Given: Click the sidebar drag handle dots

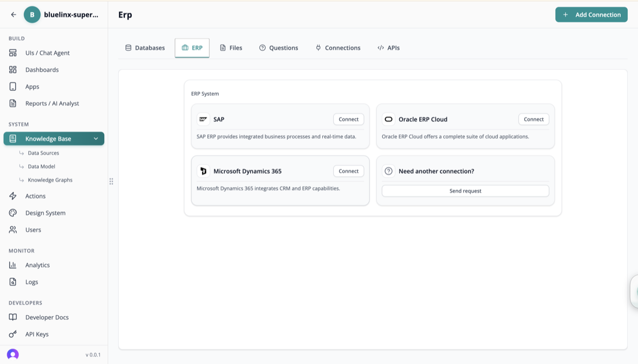Looking at the screenshot, I should tap(111, 182).
